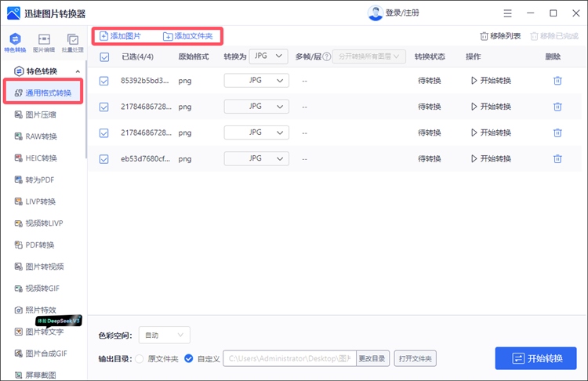The height and width of the screenshot is (381, 588).
Task: Open 图片转视频 sidebar item
Action: 39,267
